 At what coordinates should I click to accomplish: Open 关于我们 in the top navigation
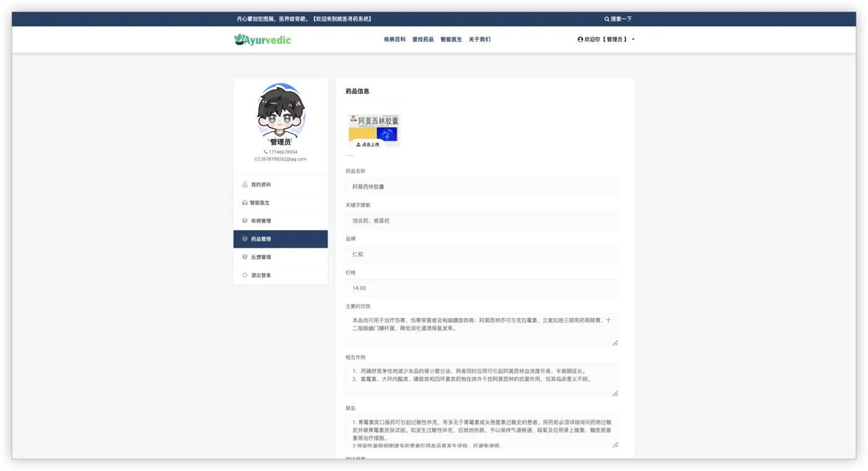(479, 40)
